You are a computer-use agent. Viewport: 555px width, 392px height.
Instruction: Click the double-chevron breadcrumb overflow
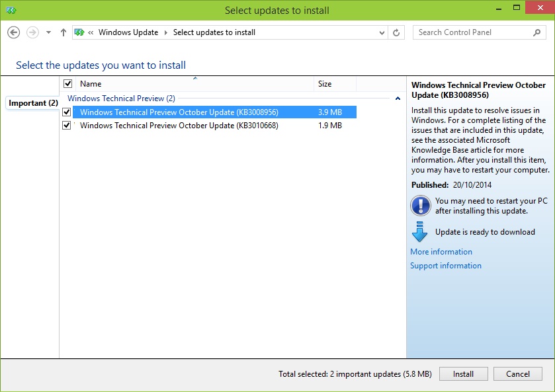(x=91, y=33)
